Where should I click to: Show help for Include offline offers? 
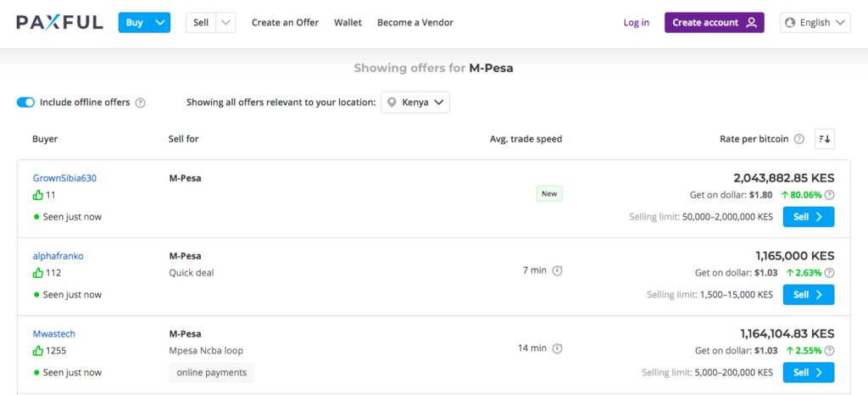[x=141, y=103]
